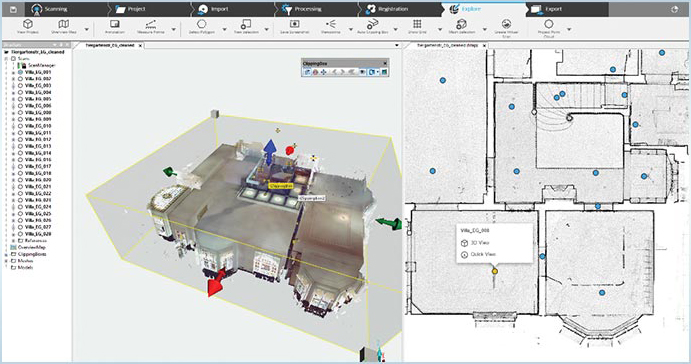This screenshot has height=364, width=691.
Task: Select the Models folder in the tree
Action: [x=25, y=267]
